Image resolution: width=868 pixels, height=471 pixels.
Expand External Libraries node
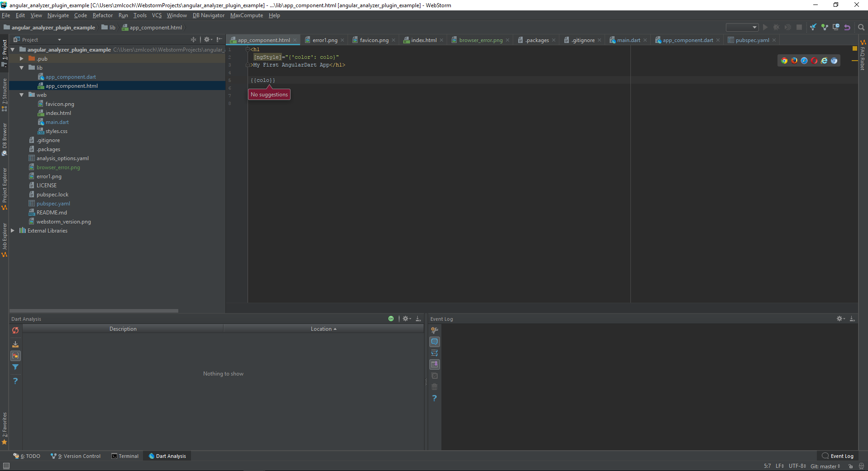(x=13, y=230)
